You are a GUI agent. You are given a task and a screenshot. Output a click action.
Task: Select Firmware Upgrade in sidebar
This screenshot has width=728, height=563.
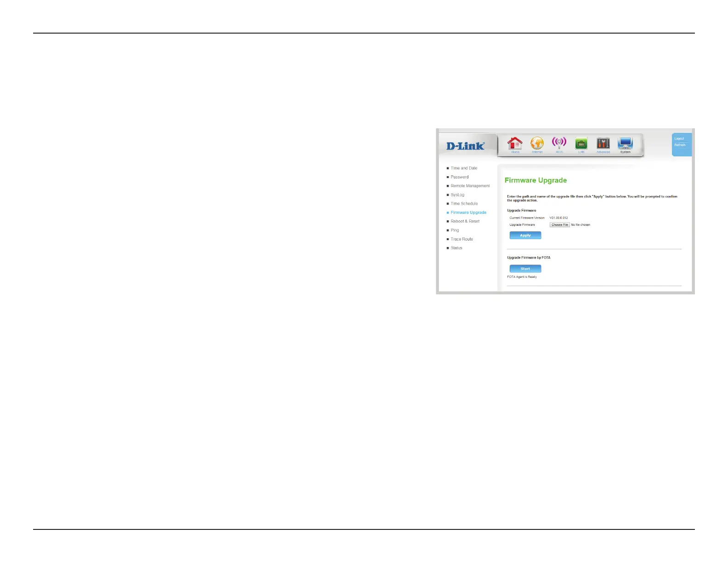point(468,213)
